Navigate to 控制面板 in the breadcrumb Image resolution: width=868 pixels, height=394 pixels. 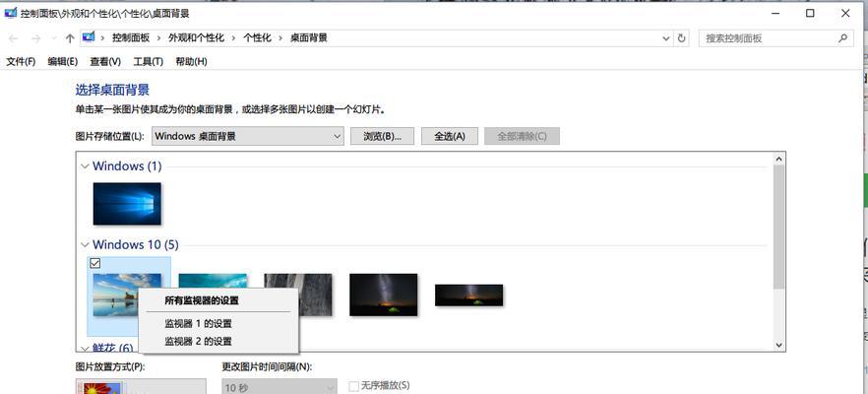click(131, 37)
